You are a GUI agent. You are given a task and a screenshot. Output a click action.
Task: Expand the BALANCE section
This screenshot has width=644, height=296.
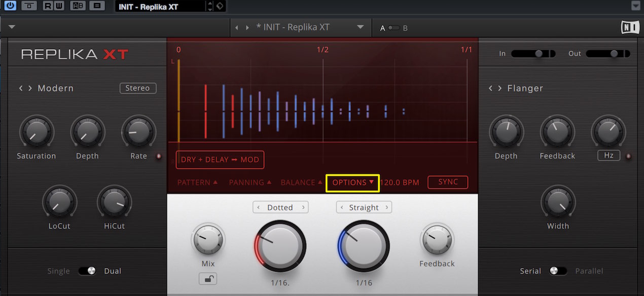tap(301, 182)
